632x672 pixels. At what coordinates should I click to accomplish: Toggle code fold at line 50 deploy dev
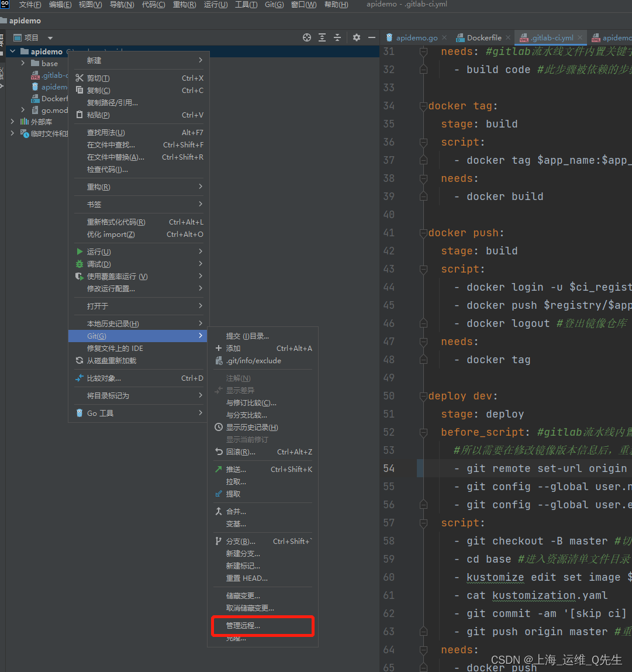(423, 396)
